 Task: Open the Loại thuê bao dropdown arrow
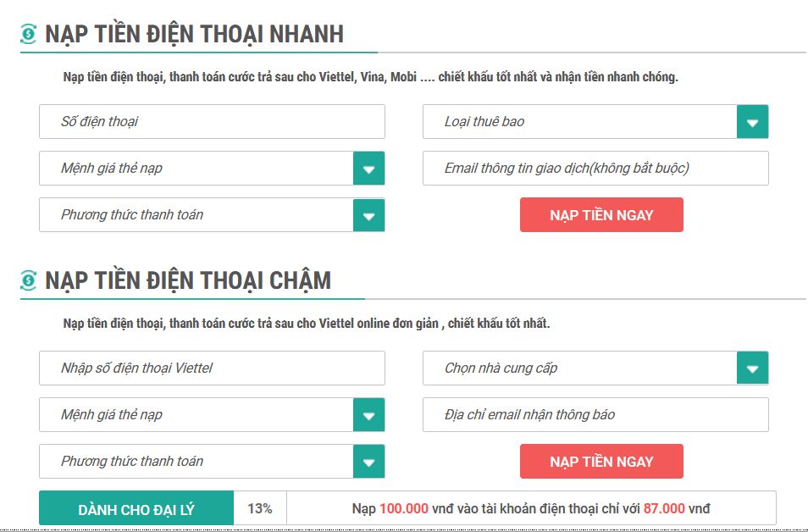point(751,121)
